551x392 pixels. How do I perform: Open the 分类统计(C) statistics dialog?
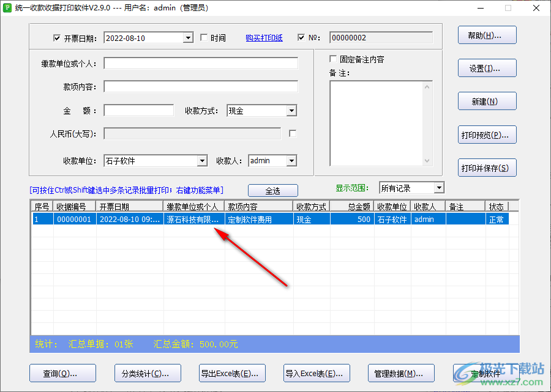(x=148, y=373)
